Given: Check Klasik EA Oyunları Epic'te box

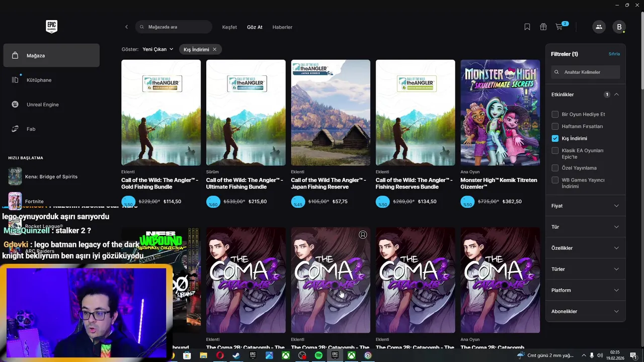Looking at the screenshot, I should pyautogui.click(x=555, y=150).
